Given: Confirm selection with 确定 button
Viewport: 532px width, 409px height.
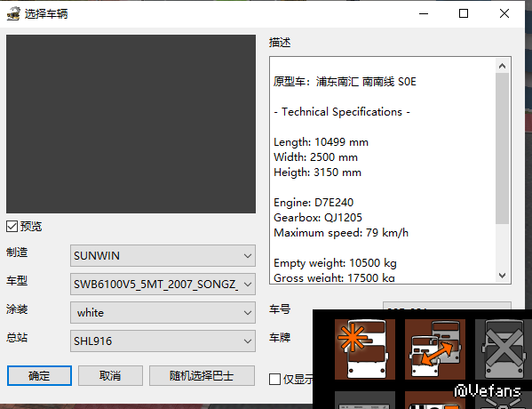Looking at the screenshot, I should click(x=39, y=376).
